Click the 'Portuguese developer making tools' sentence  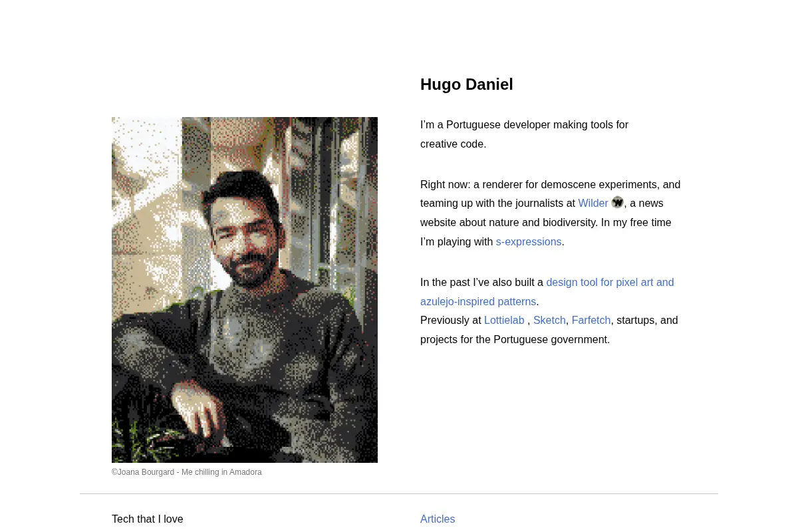point(524,134)
